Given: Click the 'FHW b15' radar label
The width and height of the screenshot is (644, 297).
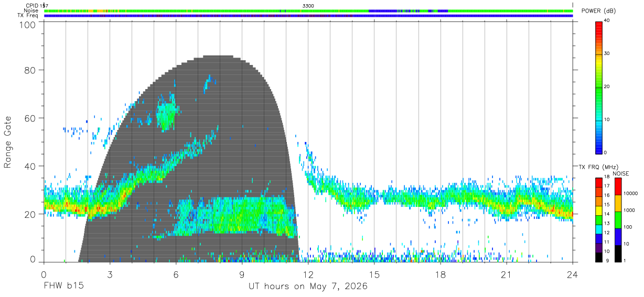Looking at the screenshot, I should point(63,287).
